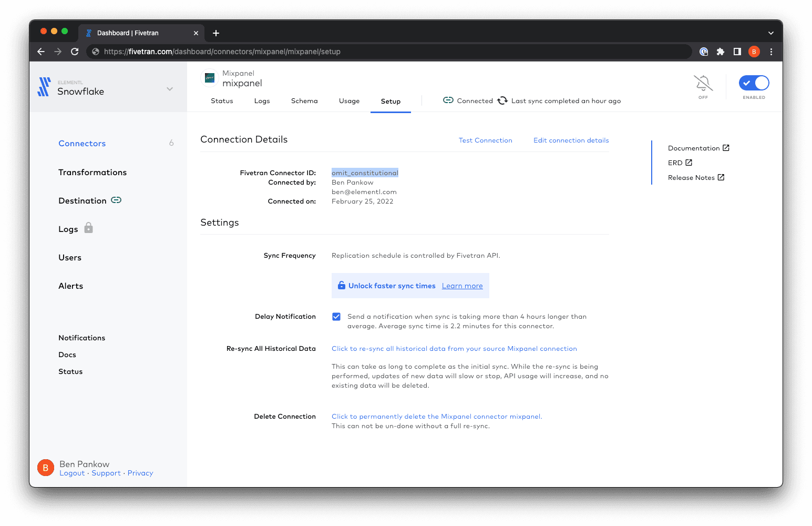Expand the Snowflake workspace dropdown
Screen dimensions: 812x526
coord(169,89)
